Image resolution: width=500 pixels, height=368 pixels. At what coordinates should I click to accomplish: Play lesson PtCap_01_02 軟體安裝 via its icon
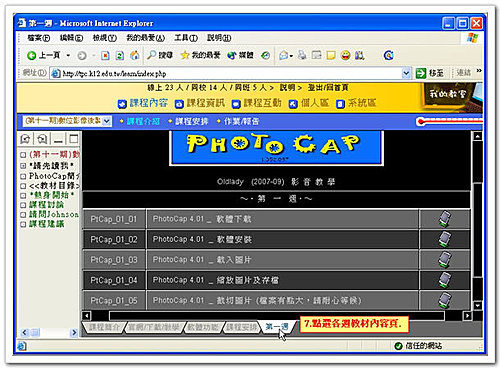445,239
